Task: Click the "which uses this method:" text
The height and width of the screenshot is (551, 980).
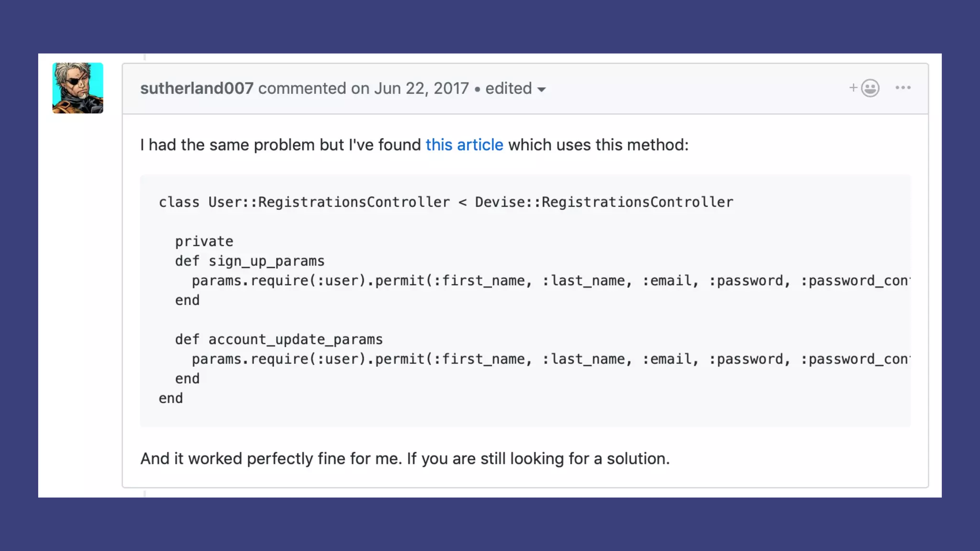Action: coord(598,145)
